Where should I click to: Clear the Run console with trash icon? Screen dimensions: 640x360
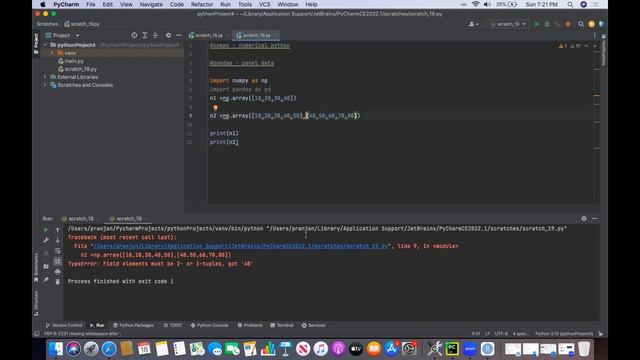tap(58, 282)
